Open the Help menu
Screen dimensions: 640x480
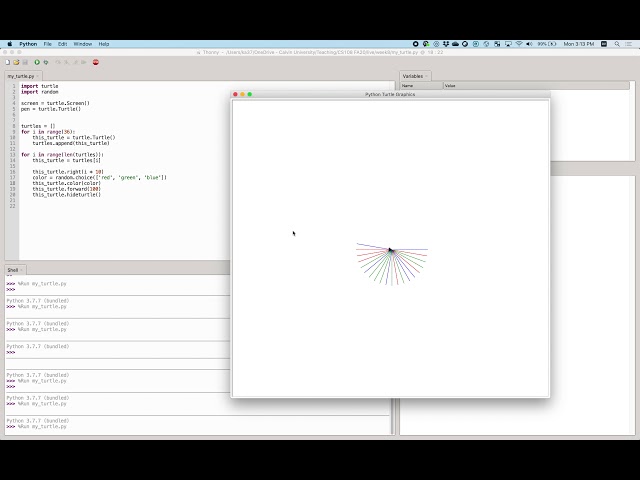pos(104,44)
